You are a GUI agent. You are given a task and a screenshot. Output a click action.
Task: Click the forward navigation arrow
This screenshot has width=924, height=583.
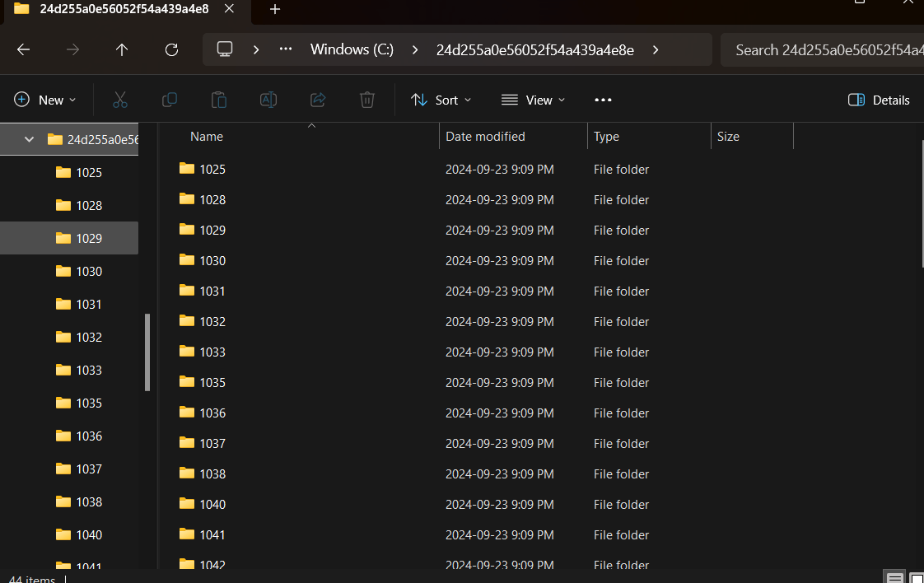(72, 50)
